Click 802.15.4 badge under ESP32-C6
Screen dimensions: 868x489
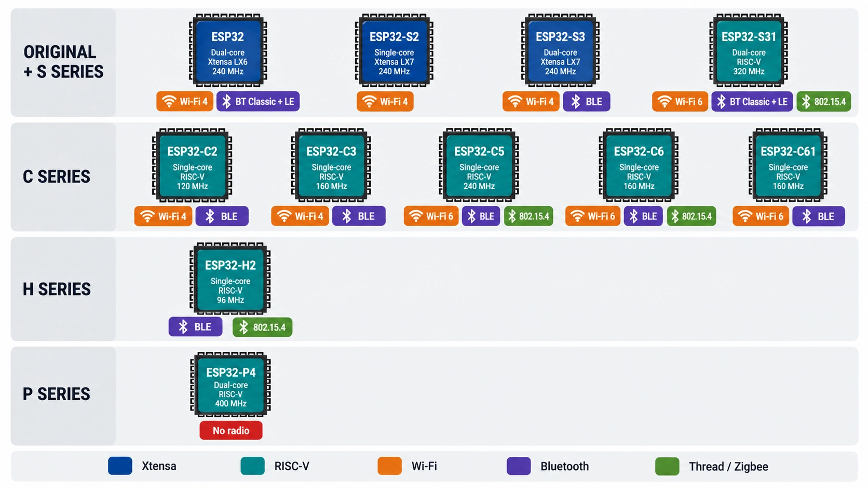pos(691,216)
